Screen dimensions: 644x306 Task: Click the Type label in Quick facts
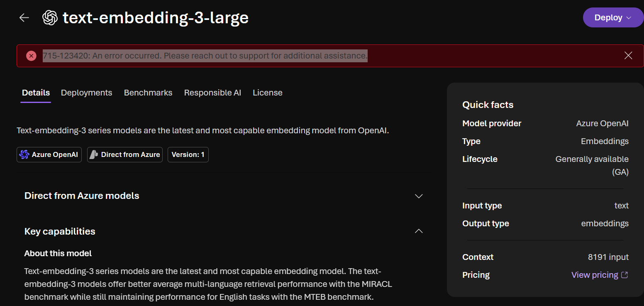coord(471,141)
